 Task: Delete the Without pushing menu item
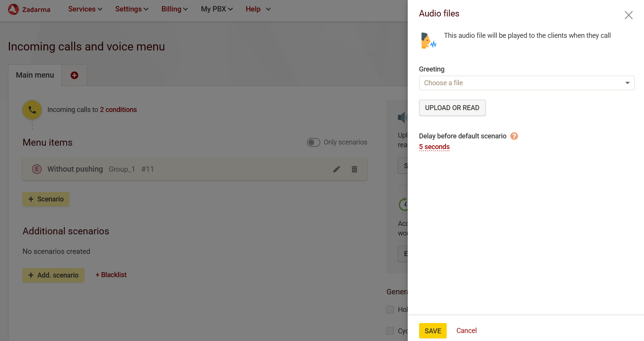pyautogui.click(x=354, y=169)
